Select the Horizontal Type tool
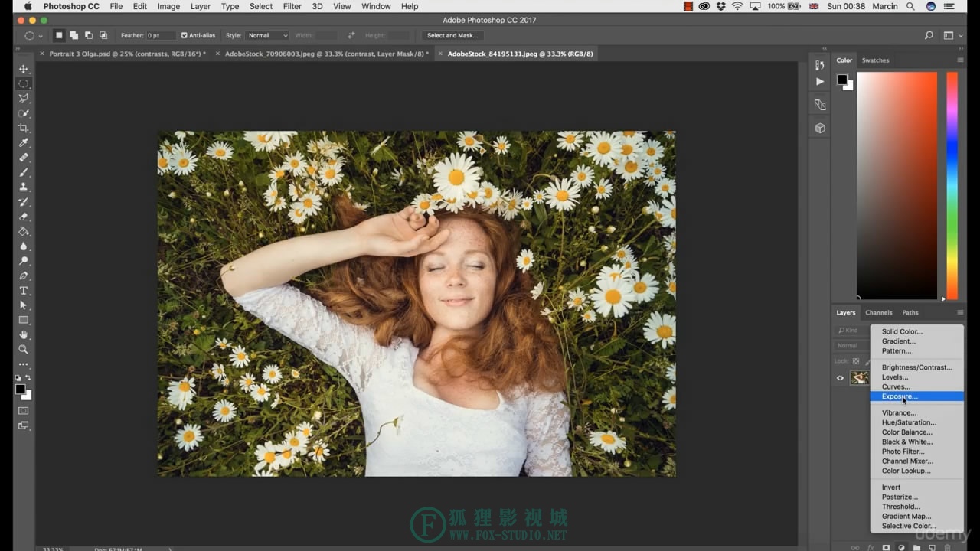 [x=24, y=291]
